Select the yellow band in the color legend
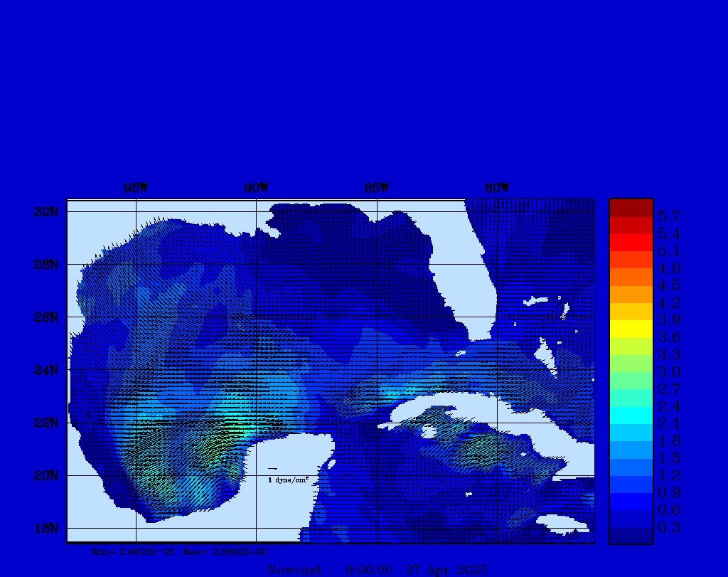This screenshot has height=577, width=728. coord(631,329)
